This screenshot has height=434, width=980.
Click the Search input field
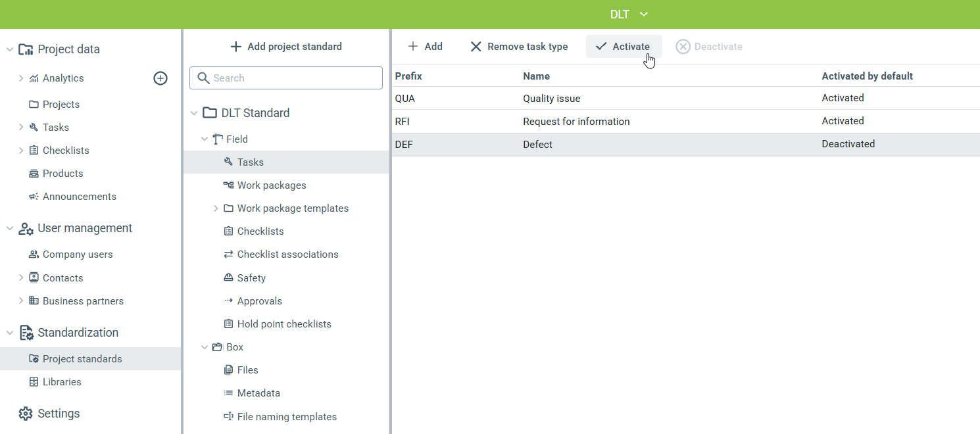pos(286,78)
